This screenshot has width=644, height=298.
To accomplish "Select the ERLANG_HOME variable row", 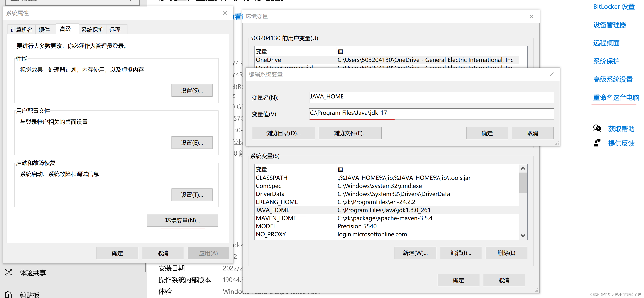I will 387,202.
